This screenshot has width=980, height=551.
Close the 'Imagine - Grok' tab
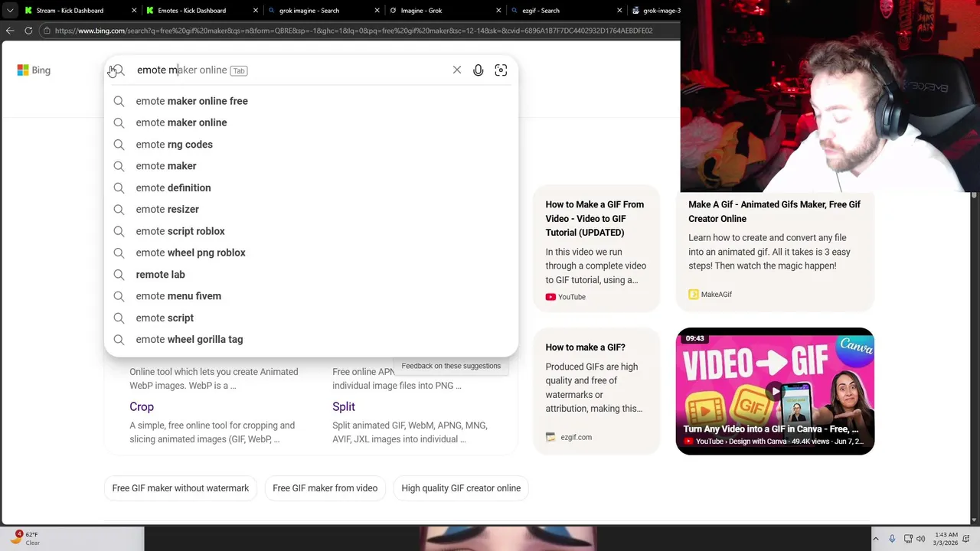[x=499, y=11]
